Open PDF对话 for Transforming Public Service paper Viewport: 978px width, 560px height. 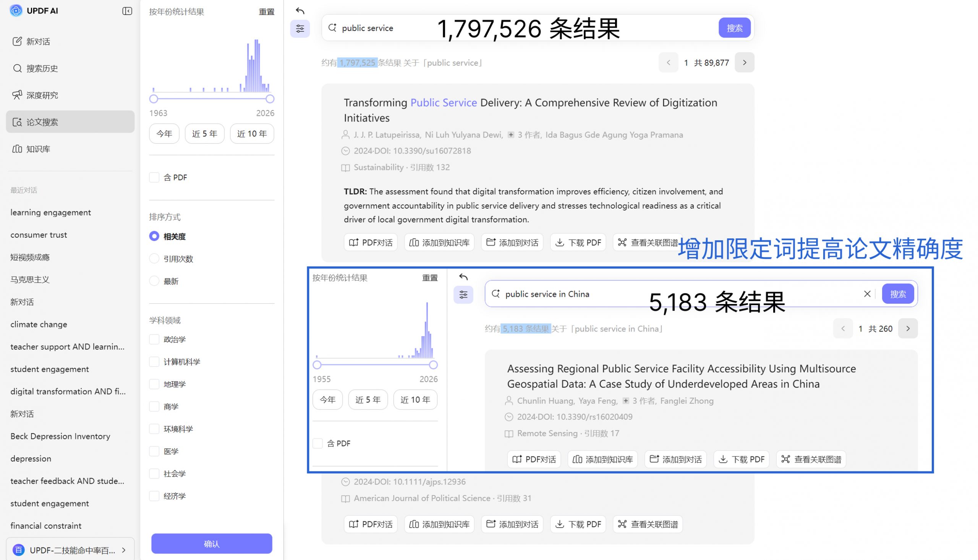pos(370,242)
